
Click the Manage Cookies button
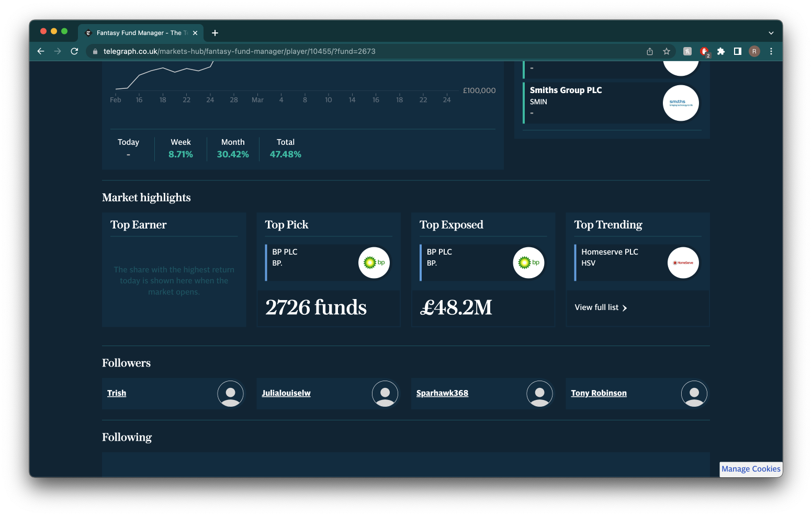point(751,469)
